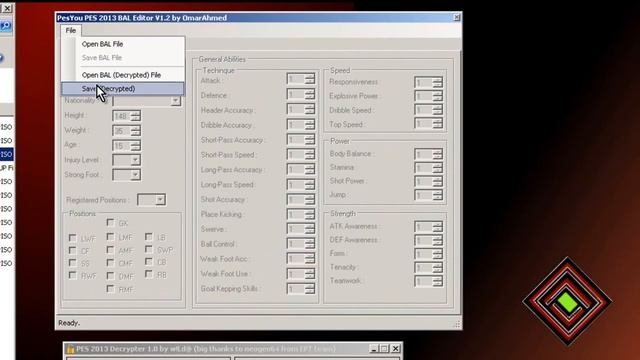
Task: Click the Height spinner arrows
Action: click(x=136, y=116)
